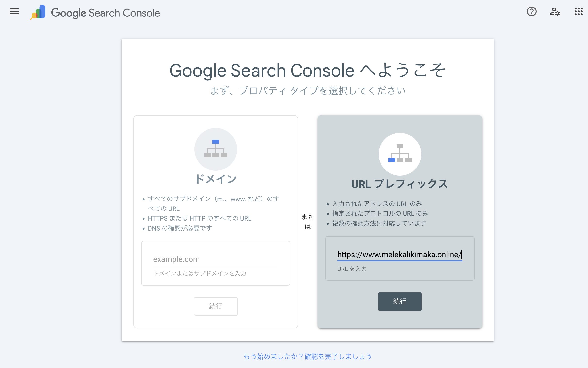The image size is (588, 368).
Task: Focus the example.com domain input field
Action: (215, 259)
